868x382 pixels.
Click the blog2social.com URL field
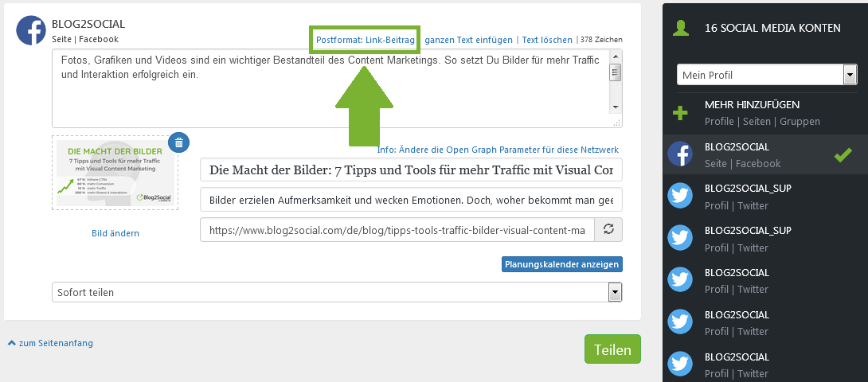[397, 230]
